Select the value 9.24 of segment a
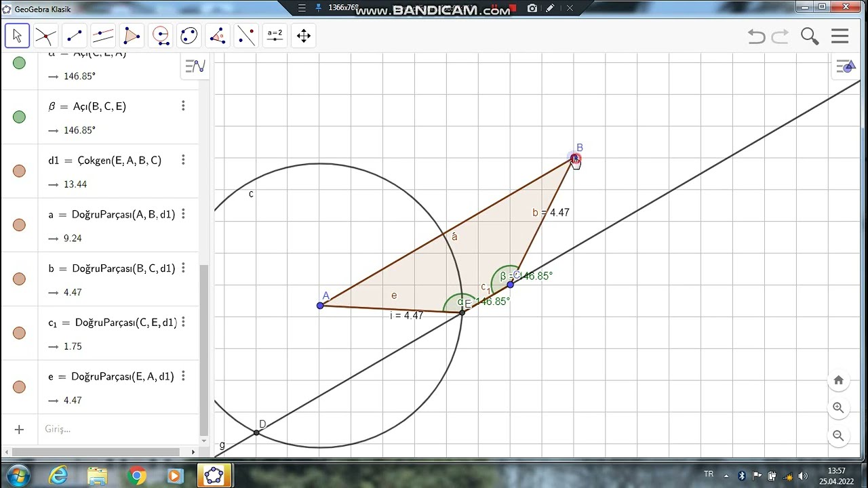 73,239
